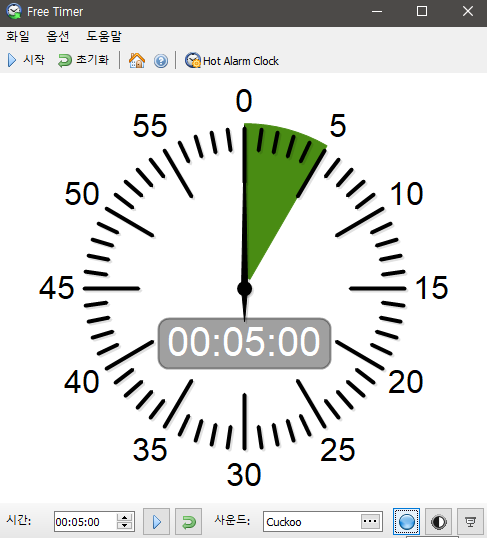The height and width of the screenshot is (538, 487).
Task: Click the number 55 on the dial
Action: (x=150, y=126)
